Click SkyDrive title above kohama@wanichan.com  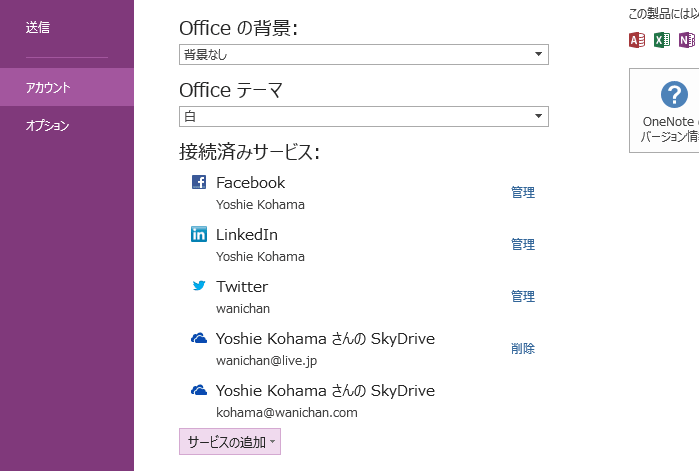pos(325,391)
